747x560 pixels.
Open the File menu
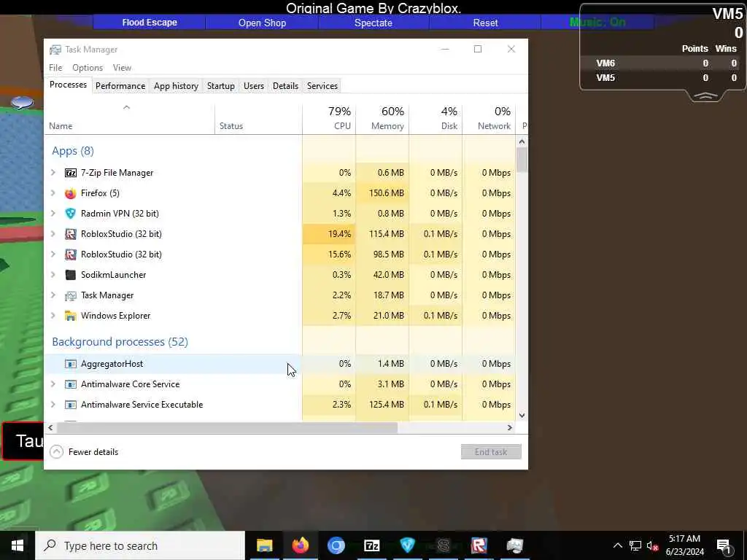click(x=55, y=68)
